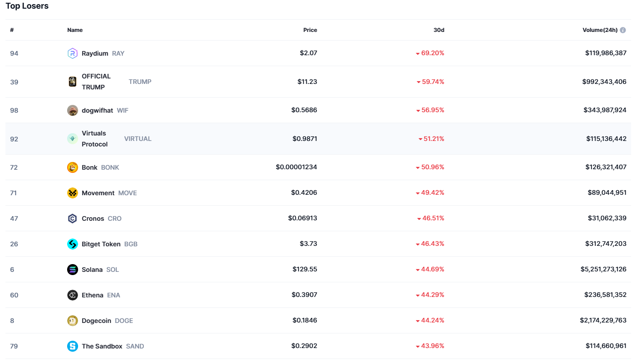
Task: Sort by Name column header
Action: [75, 30]
